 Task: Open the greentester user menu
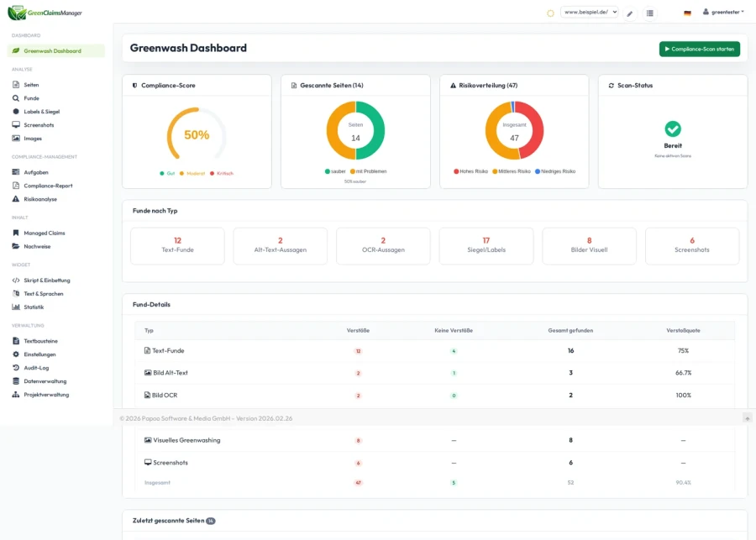coord(723,13)
